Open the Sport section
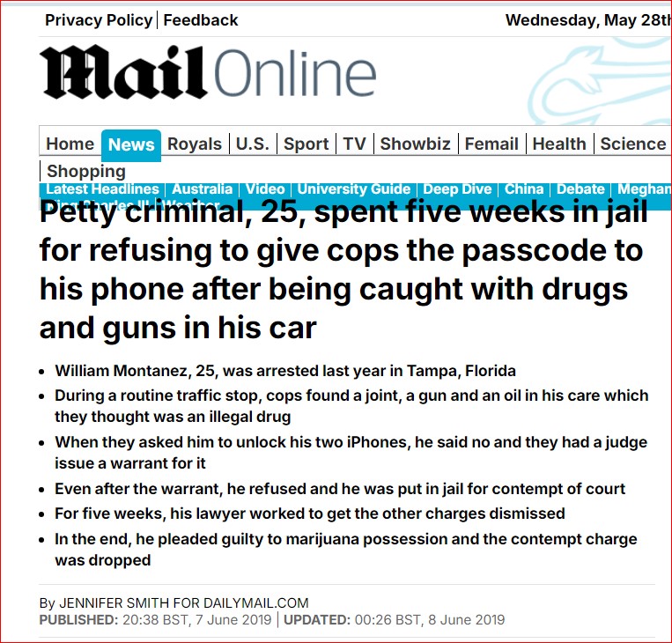This screenshot has height=643, width=672. coord(306,144)
